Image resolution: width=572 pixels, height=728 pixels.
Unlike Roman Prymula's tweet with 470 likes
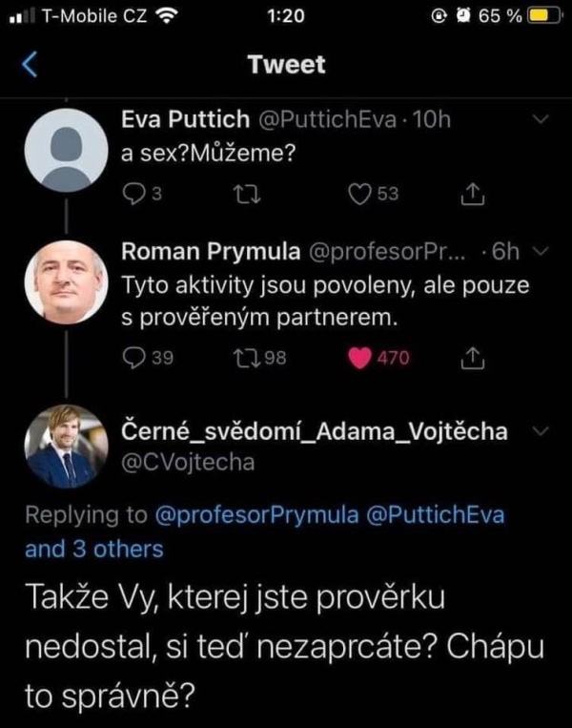359,358
